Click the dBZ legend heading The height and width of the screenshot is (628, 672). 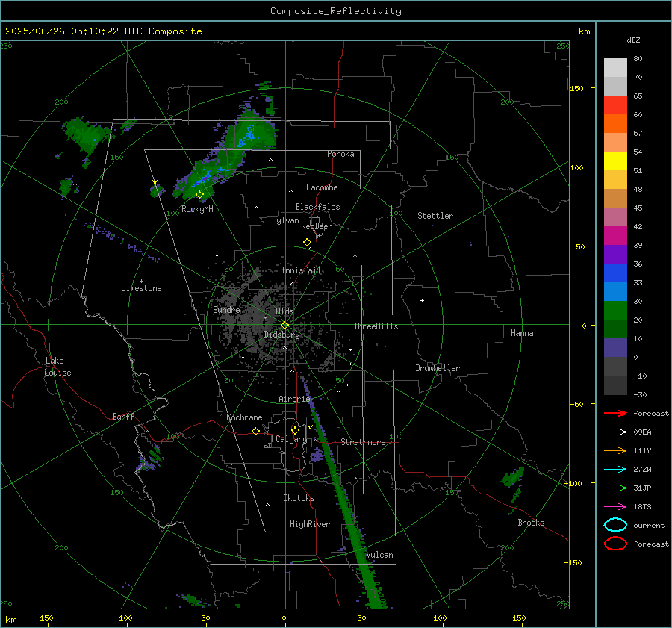click(x=633, y=40)
